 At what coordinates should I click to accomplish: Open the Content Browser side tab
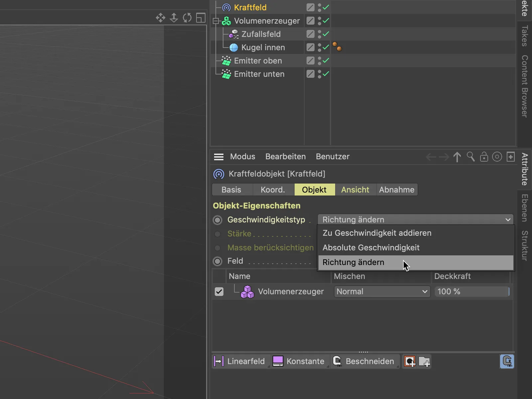525,86
